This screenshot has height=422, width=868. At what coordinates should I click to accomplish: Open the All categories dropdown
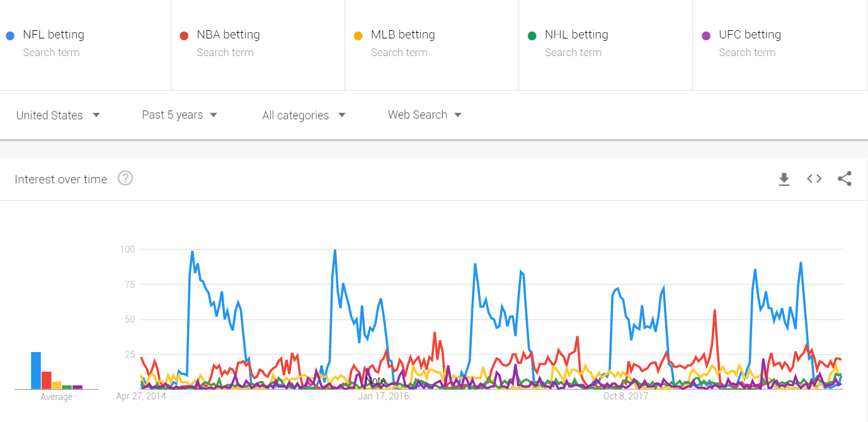click(x=304, y=115)
